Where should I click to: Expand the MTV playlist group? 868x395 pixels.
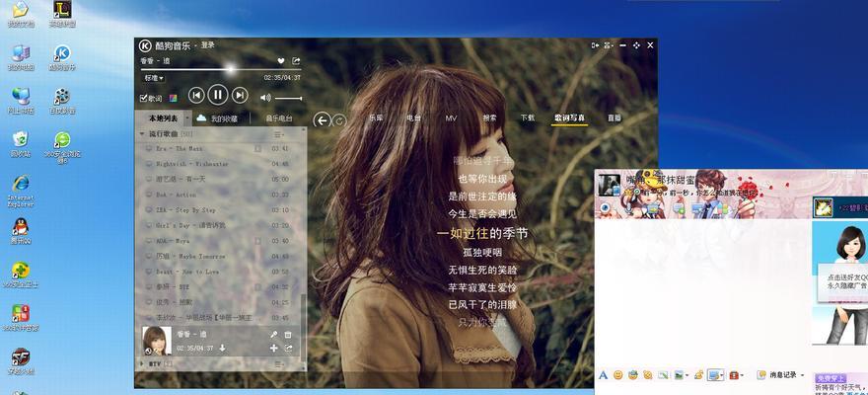(142, 364)
